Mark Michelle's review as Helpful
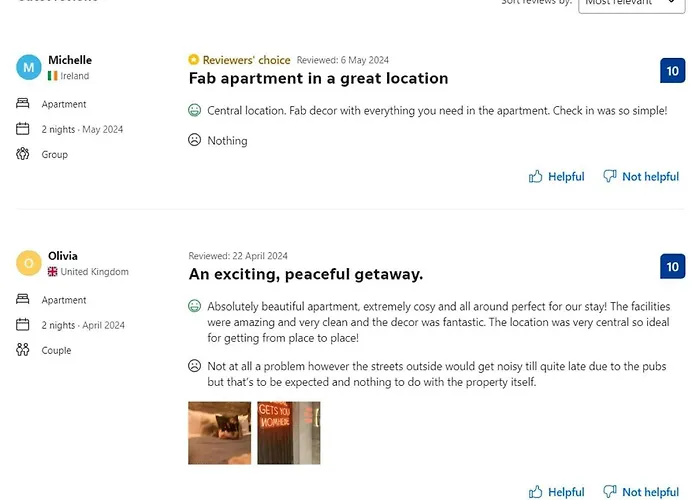The width and height of the screenshot is (700, 500). coord(556,177)
